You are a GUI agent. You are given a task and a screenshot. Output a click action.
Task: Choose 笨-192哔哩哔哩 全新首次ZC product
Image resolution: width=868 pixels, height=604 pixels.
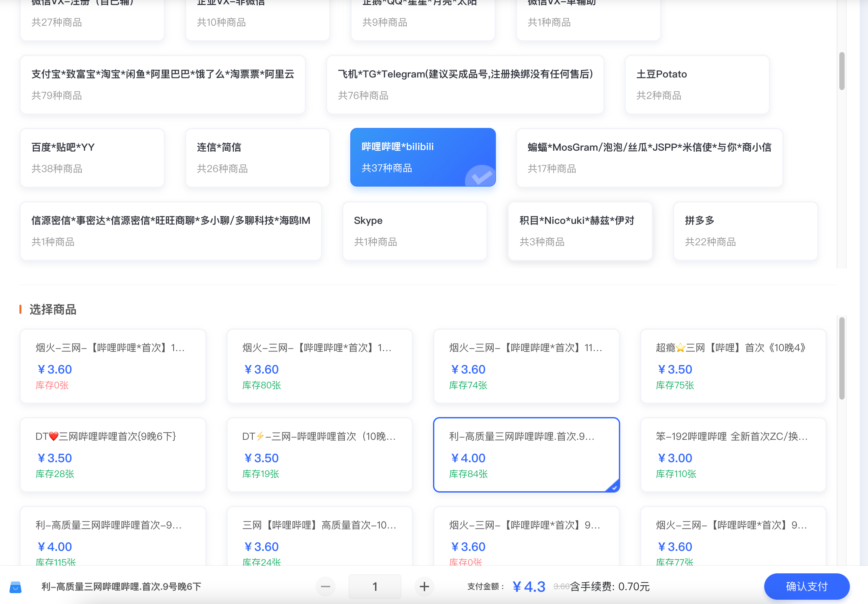click(x=733, y=455)
